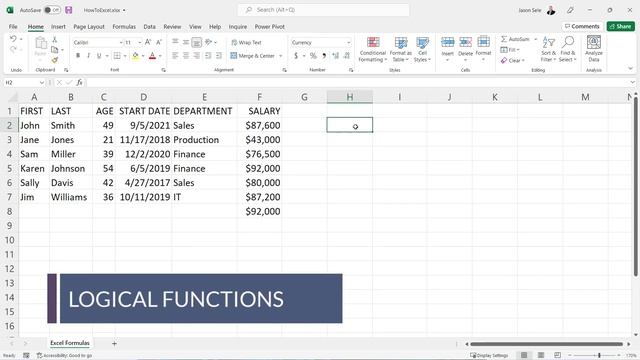Screen dimensions: 640x360
Task: Select the Excel Formulas sheet tab
Action: pos(70,343)
